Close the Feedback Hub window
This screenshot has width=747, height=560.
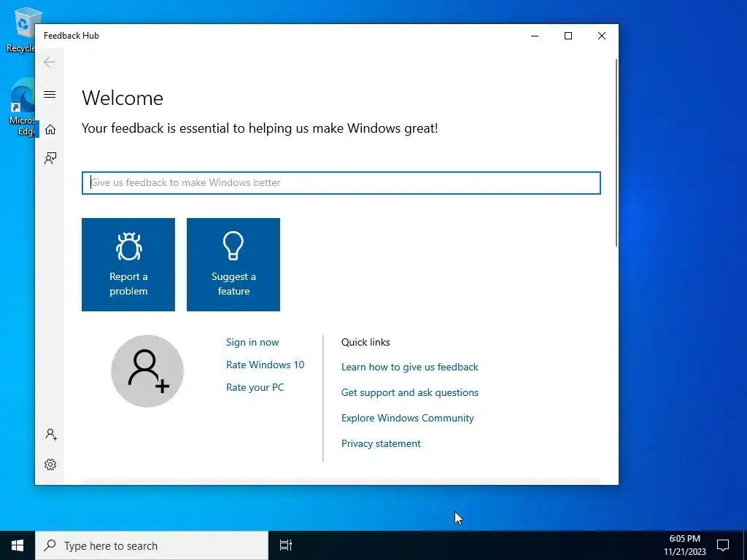click(602, 36)
